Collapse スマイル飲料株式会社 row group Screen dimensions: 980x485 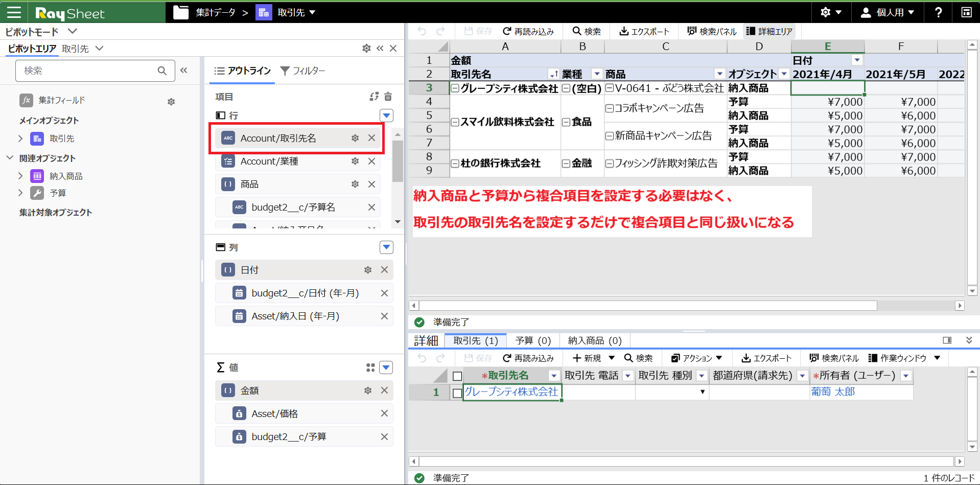click(x=455, y=123)
